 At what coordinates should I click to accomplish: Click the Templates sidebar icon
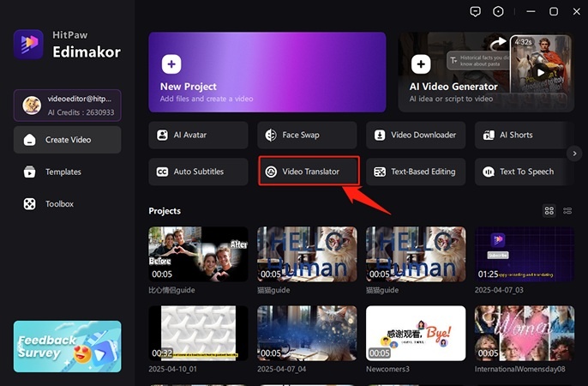tap(30, 172)
